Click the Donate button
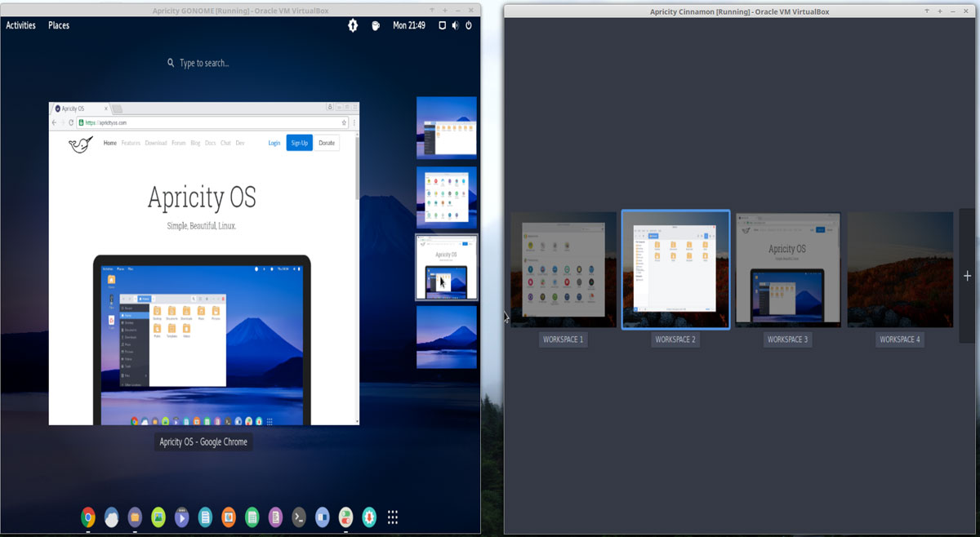This screenshot has width=980, height=537. (327, 143)
